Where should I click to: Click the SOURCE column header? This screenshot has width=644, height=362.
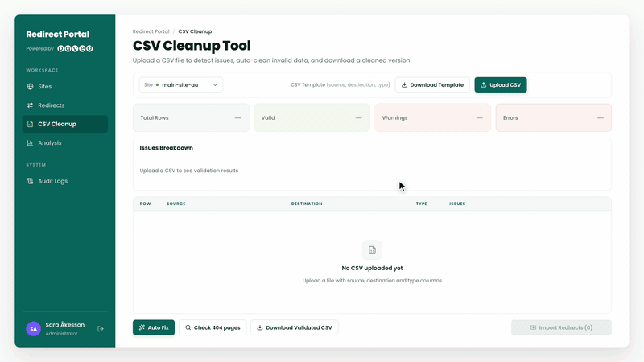175,204
